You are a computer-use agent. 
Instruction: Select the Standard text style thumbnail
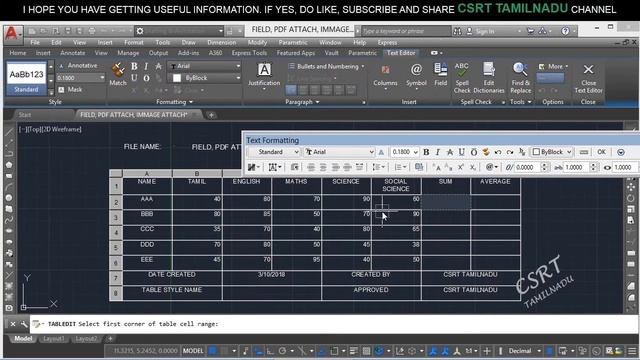[x=27, y=78]
